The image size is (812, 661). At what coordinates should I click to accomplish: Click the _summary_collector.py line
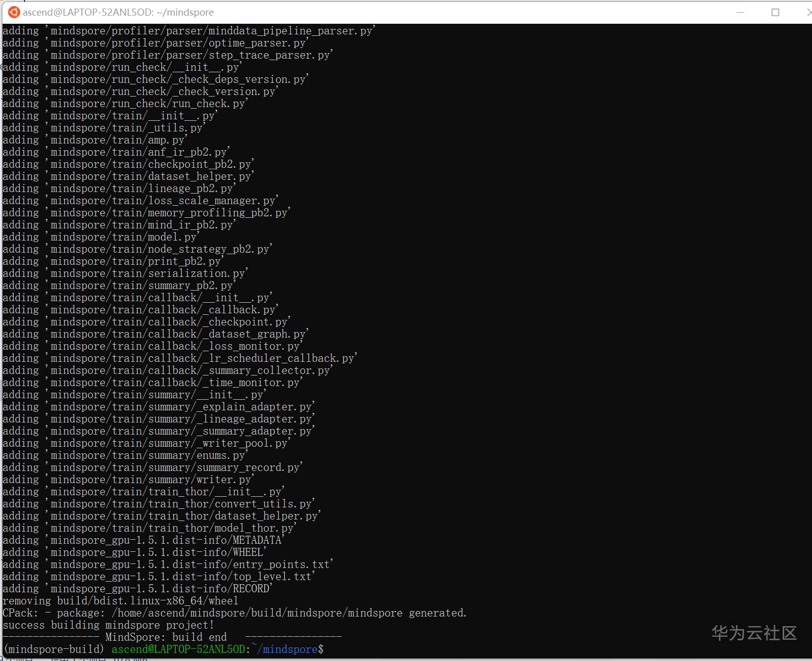[x=168, y=370]
